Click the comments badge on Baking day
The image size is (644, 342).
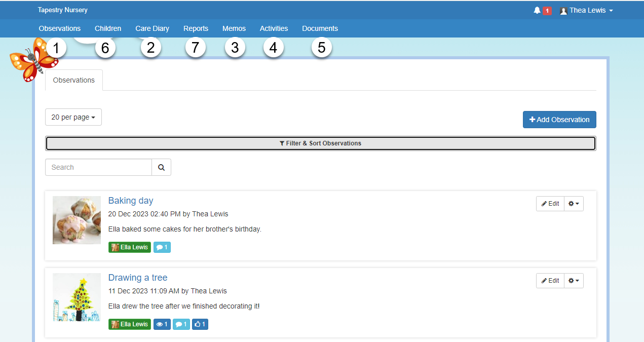(x=162, y=247)
